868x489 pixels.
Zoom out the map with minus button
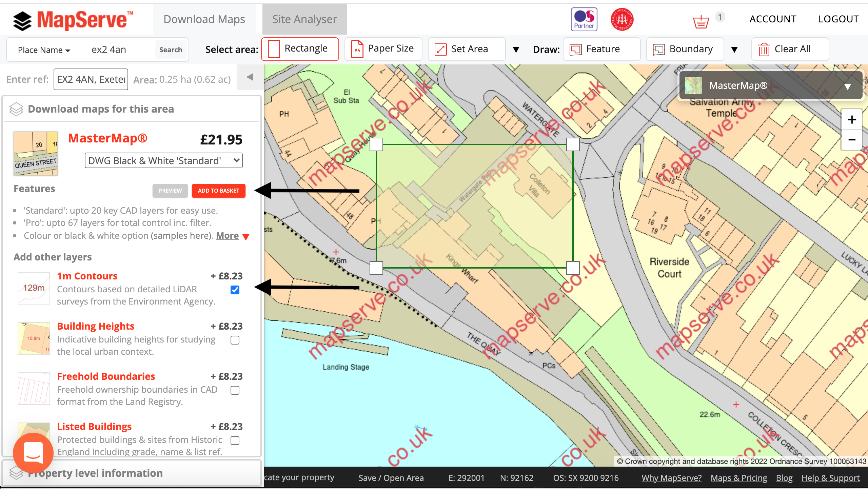[852, 140]
